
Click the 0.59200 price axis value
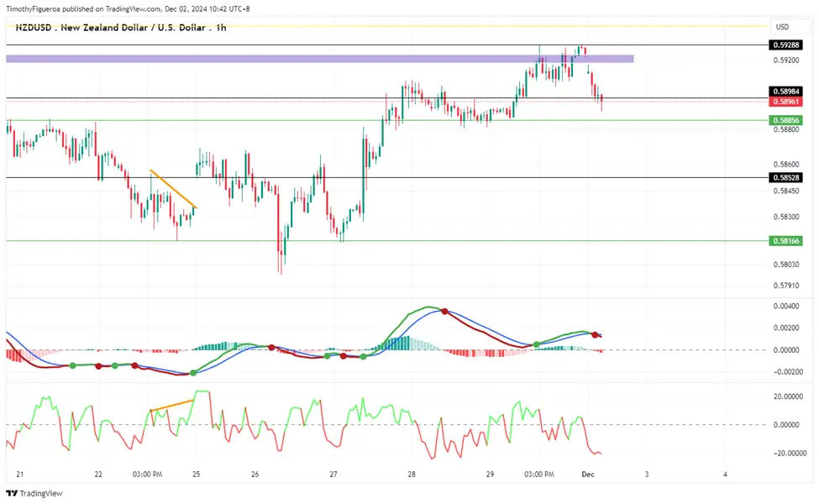coord(786,60)
